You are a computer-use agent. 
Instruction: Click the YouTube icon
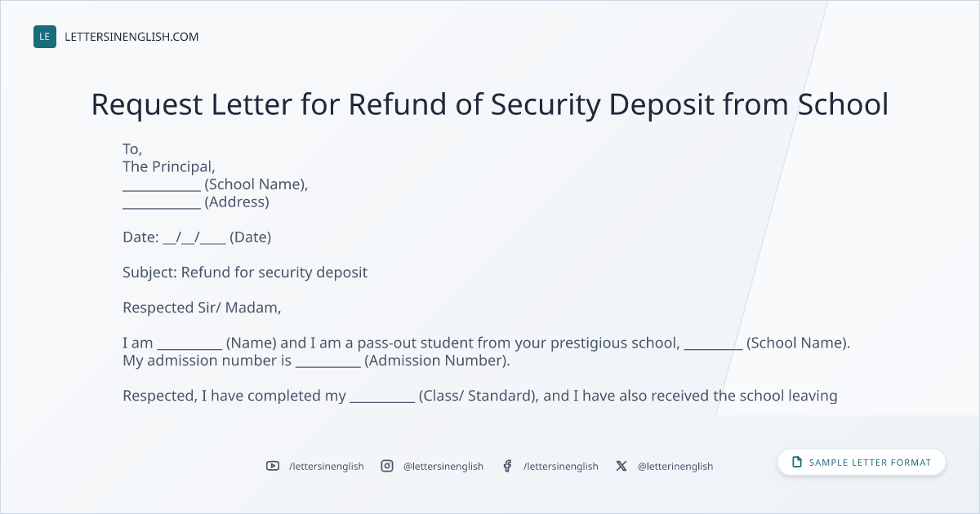(273, 466)
